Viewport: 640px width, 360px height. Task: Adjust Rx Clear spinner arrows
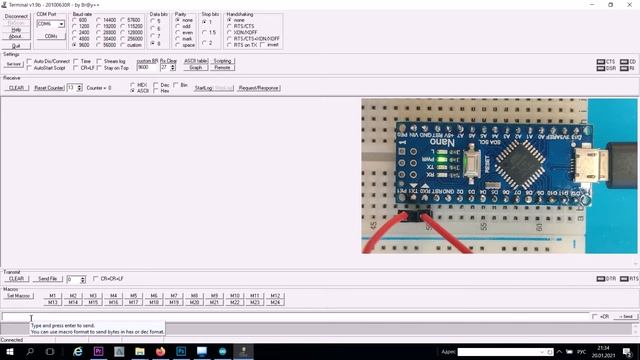pos(173,67)
